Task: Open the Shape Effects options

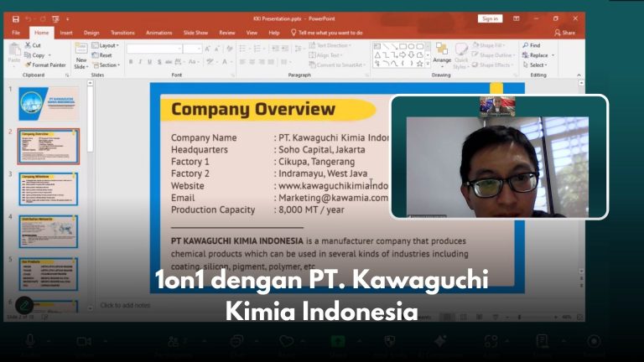Action: click(493, 65)
